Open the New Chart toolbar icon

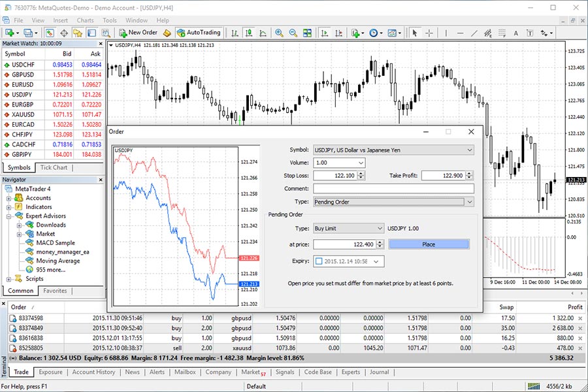click(9, 33)
